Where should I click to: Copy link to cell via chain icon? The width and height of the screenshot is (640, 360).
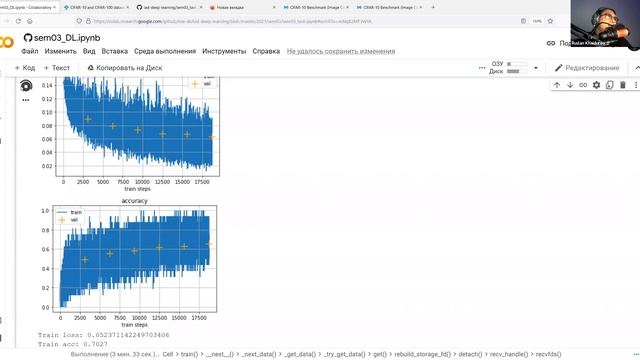pyautogui.click(x=583, y=85)
